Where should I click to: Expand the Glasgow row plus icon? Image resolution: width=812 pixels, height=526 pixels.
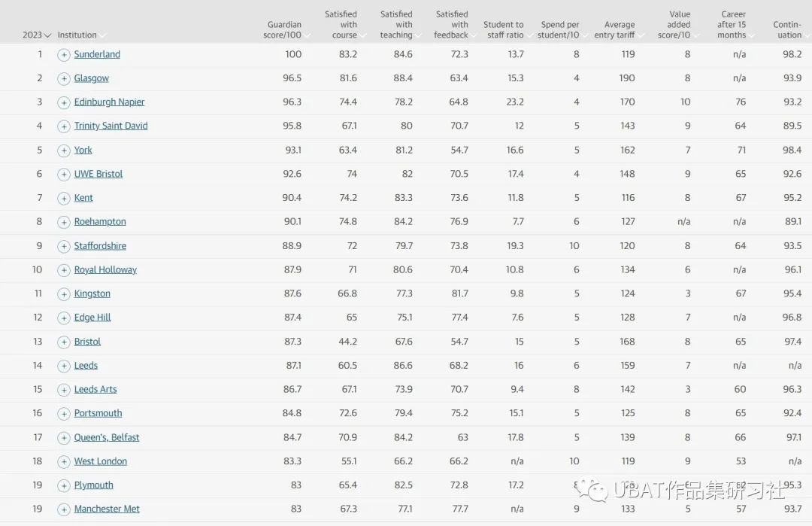pos(64,79)
